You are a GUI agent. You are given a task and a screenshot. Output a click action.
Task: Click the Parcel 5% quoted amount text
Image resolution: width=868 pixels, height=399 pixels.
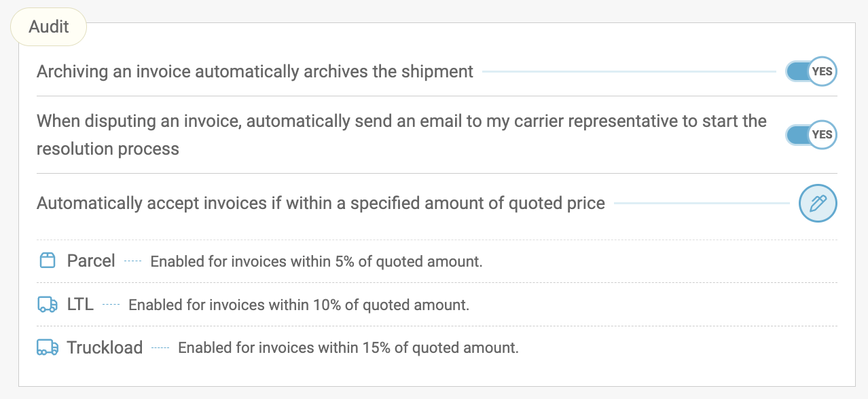(x=317, y=261)
